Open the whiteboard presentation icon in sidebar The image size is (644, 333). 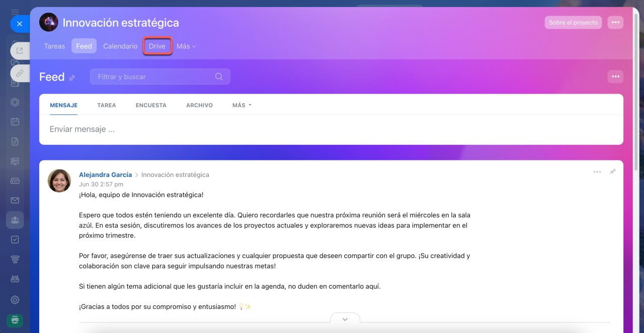tap(15, 161)
